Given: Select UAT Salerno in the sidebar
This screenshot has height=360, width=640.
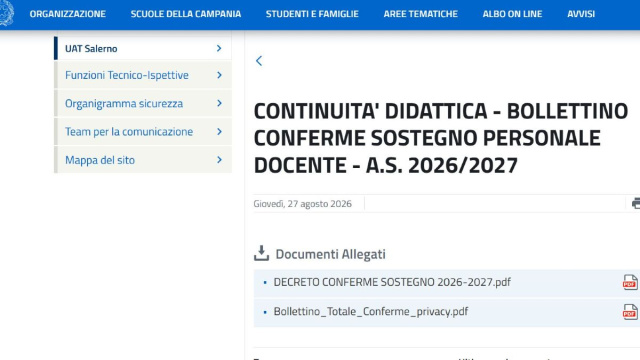Looking at the screenshot, I should click(x=91, y=49).
